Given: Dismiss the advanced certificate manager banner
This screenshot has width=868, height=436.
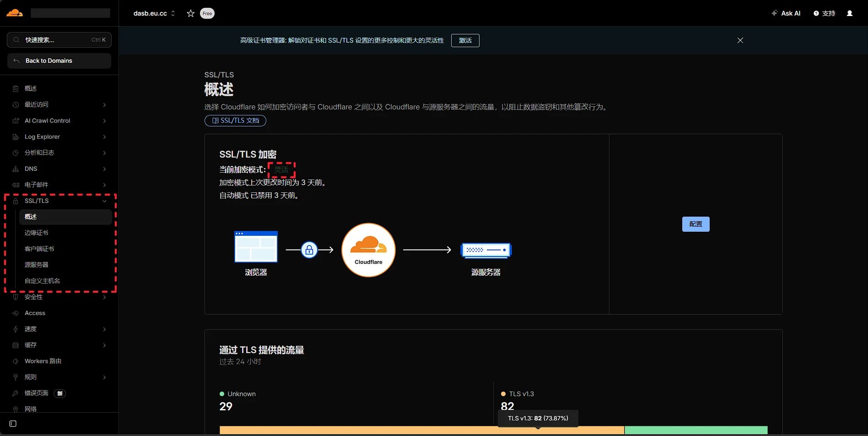Looking at the screenshot, I should pos(740,40).
